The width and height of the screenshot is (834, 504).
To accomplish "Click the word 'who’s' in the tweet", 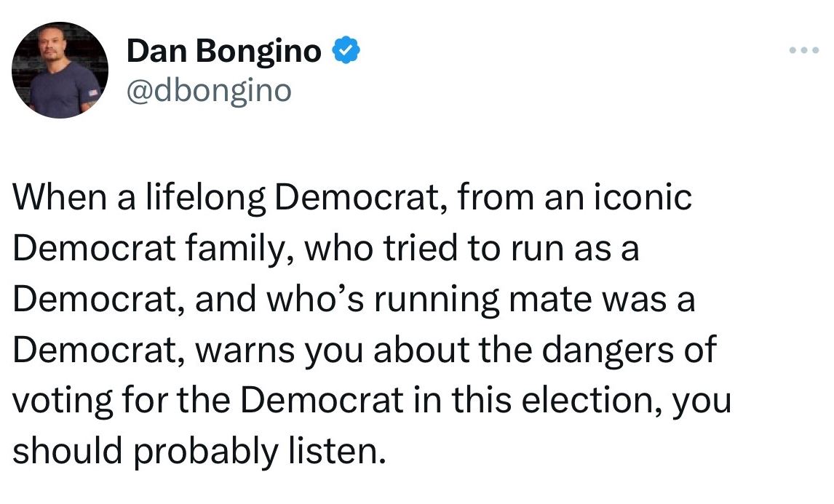I will click(315, 300).
